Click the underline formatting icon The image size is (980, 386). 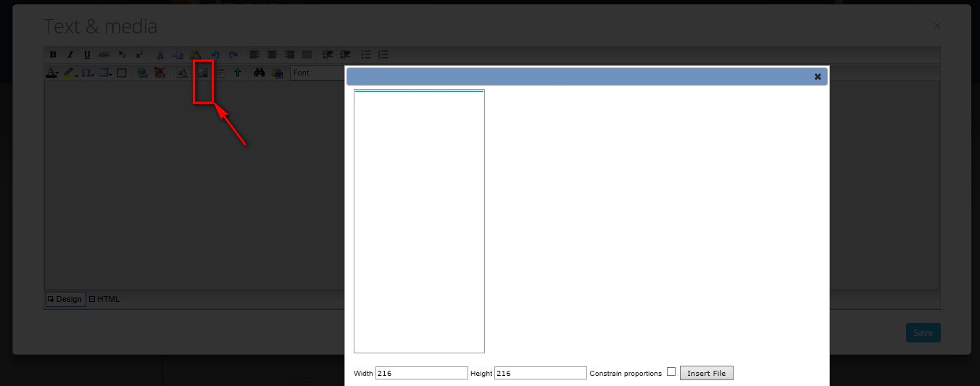87,54
